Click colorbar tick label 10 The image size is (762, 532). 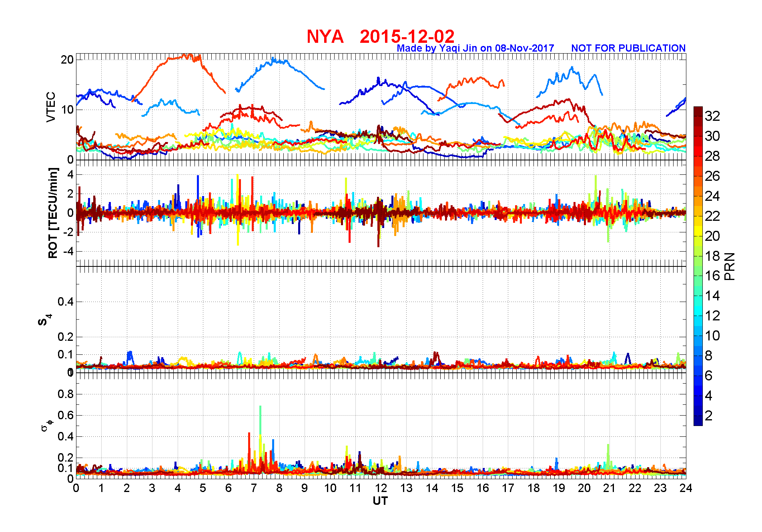[x=712, y=336]
